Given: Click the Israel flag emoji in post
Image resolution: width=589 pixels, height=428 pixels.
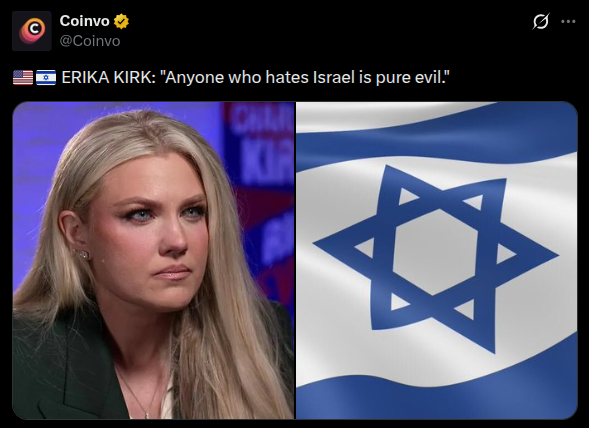Looking at the screenshot, I should coord(46,77).
